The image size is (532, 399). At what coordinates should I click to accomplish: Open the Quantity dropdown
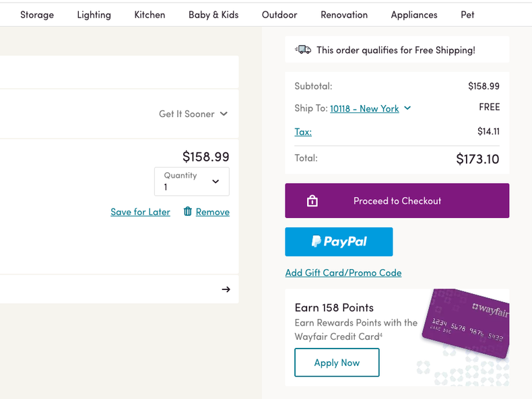192,182
